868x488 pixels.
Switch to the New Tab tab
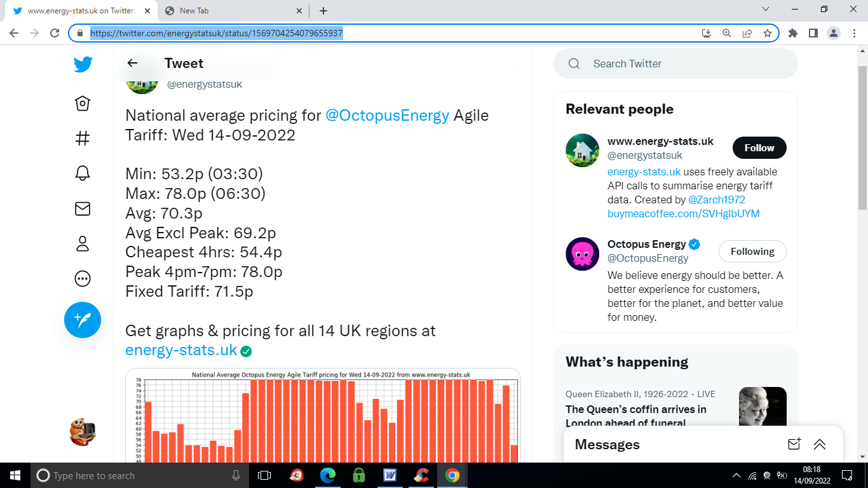click(x=232, y=10)
